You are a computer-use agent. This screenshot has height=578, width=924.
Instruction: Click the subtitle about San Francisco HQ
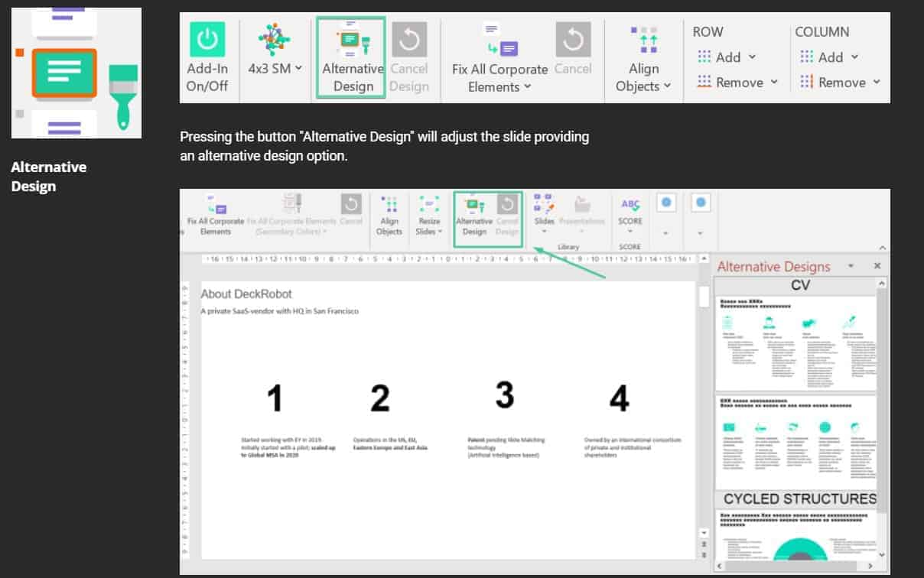coord(280,311)
